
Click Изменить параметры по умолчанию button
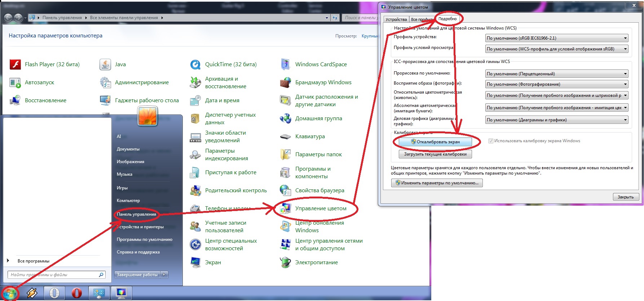pyautogui.click(x=437, y=183)
